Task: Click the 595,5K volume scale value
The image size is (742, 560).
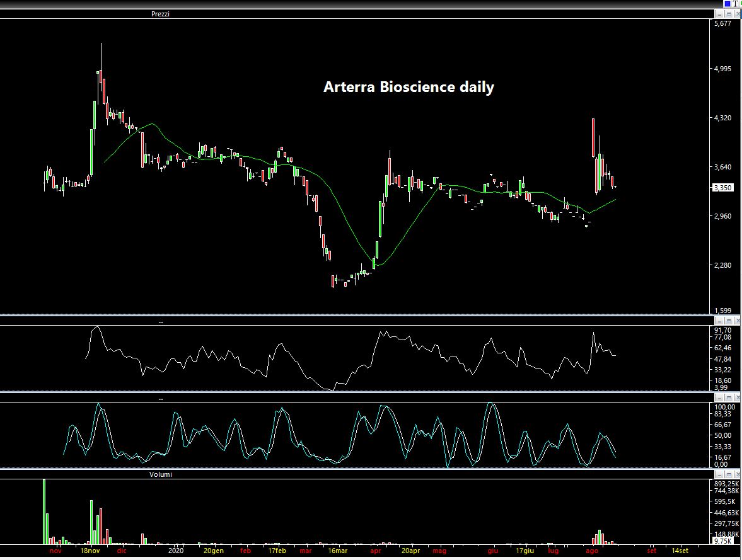Action: [x=724, y=502]
